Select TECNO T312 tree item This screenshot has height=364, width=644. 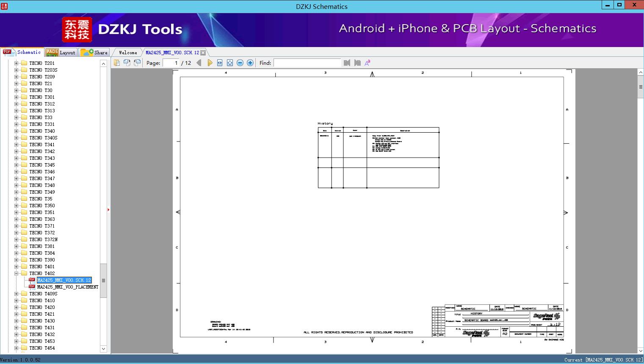[x=42, y=104]
